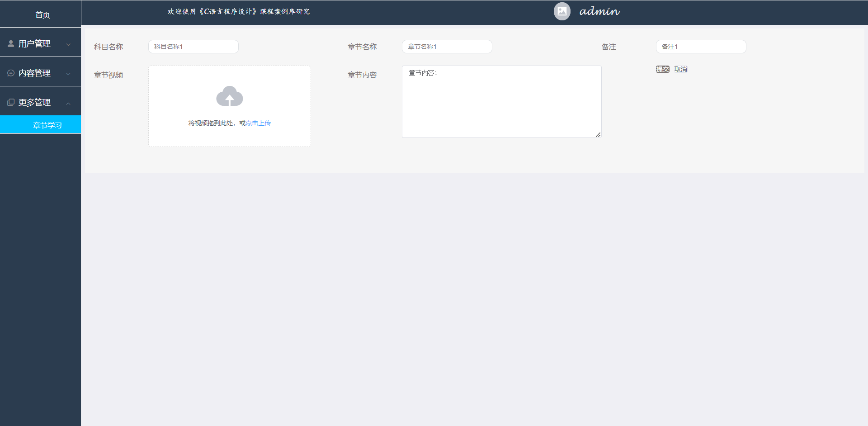Expand the 内容管理 menu chevron
Screen dimensions: 868x426
[68, 73]
